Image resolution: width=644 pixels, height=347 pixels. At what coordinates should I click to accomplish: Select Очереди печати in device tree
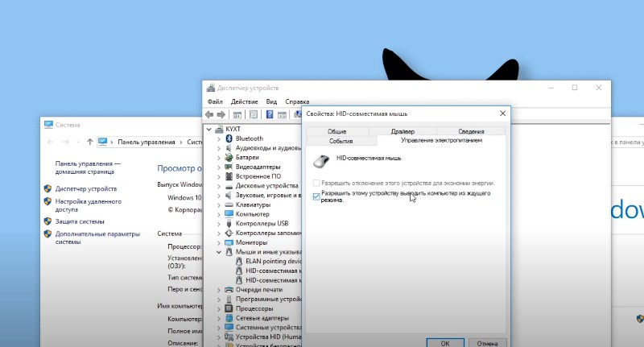coord(258,289)
